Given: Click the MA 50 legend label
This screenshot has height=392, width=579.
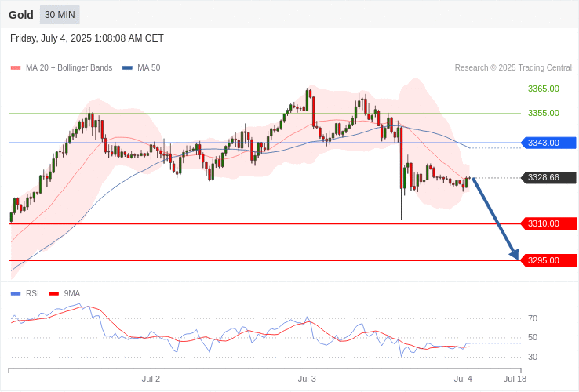Looking at the screenshot, I should (149, 68).
